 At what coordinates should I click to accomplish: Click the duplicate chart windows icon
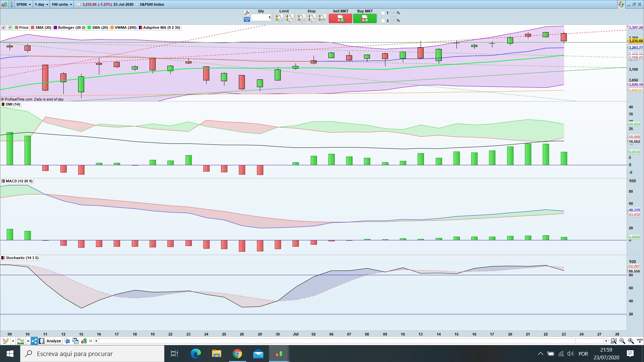coord(75,341)
